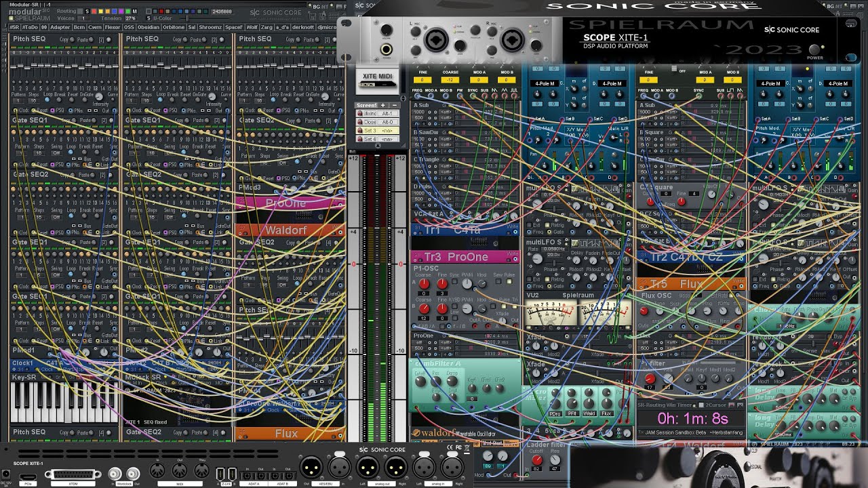Click the XTDM connector on back panel
This screenshot has height=488, width=868.
click(73, 475)
